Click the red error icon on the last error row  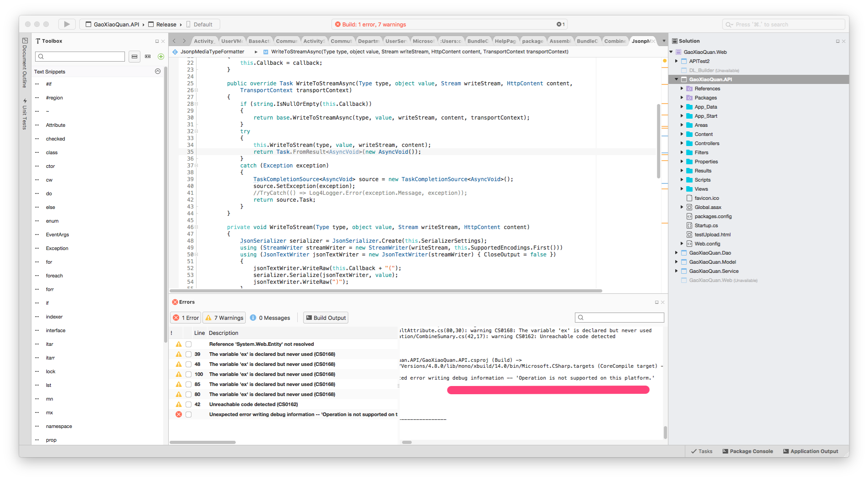point(179,415)
